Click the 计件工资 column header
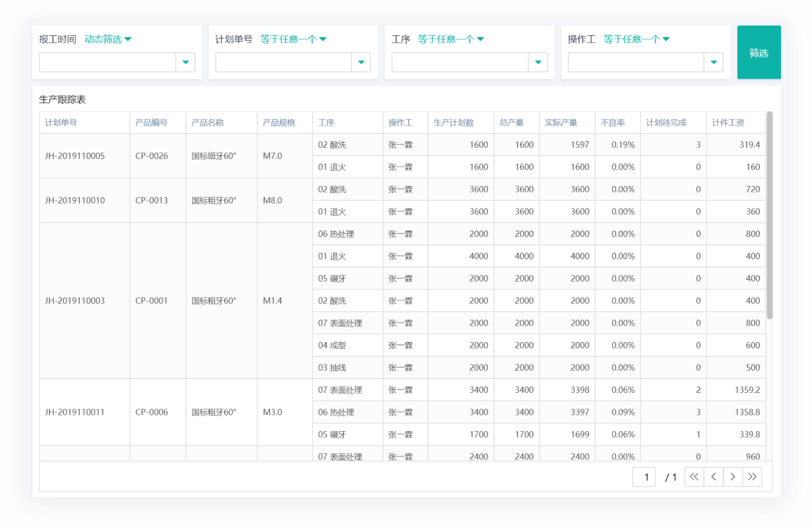 [x=728, y=123]
